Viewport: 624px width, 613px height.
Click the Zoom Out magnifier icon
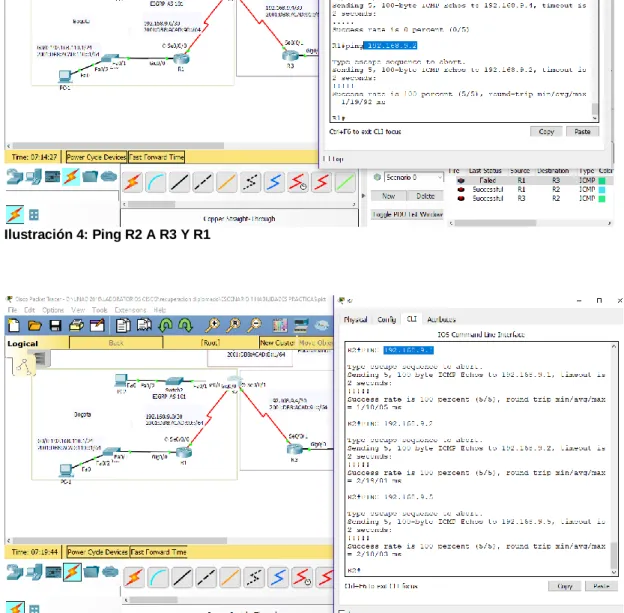255,325
